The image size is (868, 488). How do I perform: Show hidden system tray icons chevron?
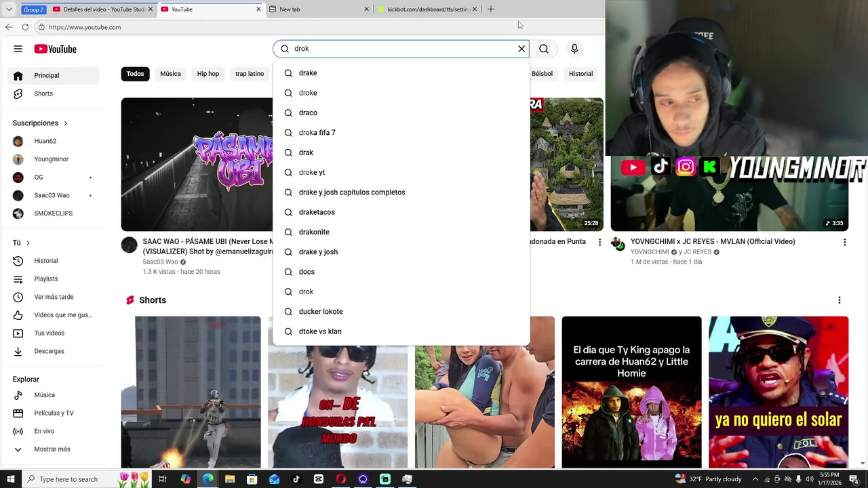pyautogui.click(x=755, y=479)
